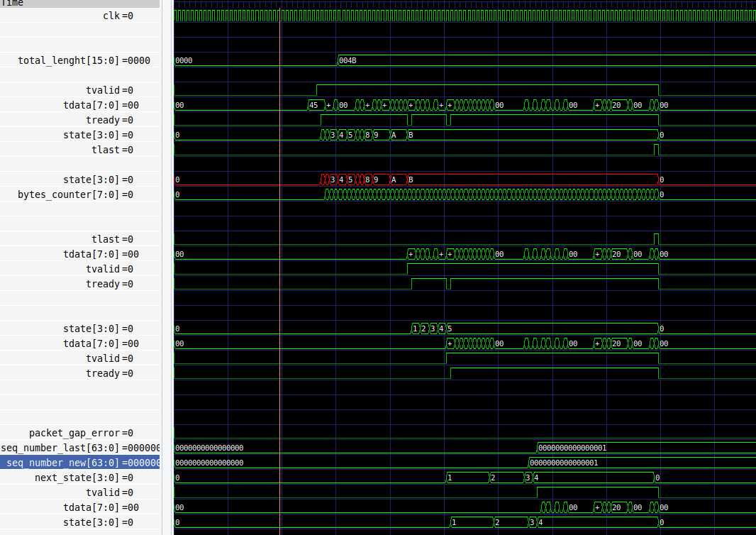Click 0000000000000001 value in seq_number_last waveform

573,448
